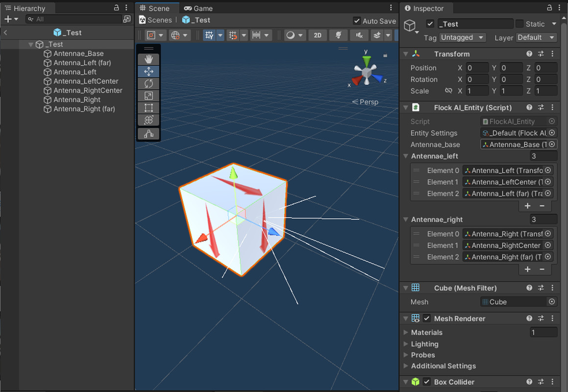Toggle the scene view gizmo lock
Screen dimensions: 568x392
pyautogui.click(x=385, y=55)
